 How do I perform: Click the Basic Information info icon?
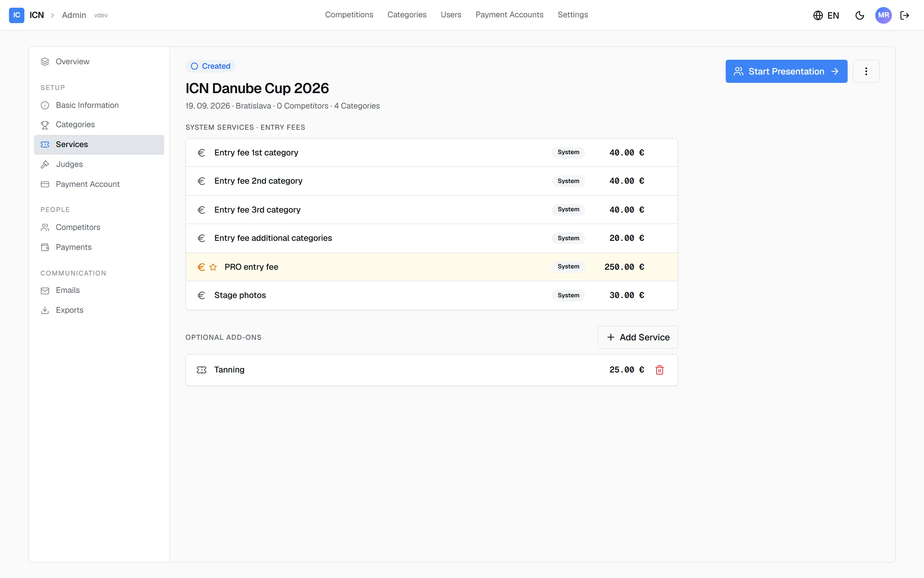45,105
